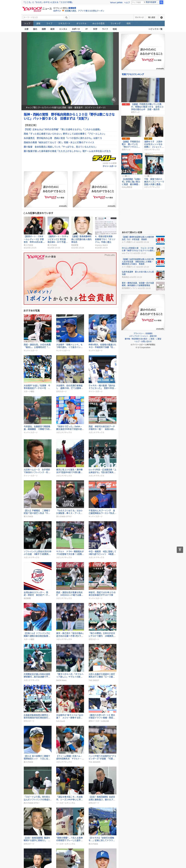Open 購入履歴 link

click(x=152, y=17)
